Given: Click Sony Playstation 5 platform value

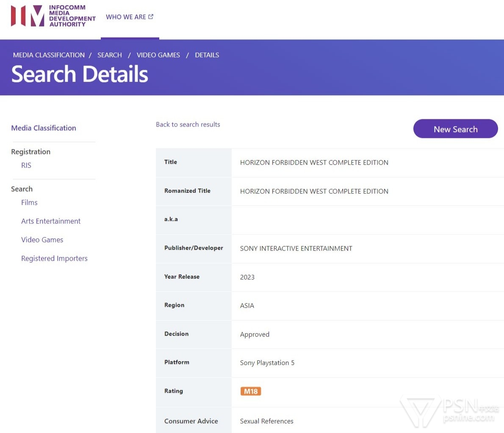Looking at the screenshot, I should coord(267,363).
